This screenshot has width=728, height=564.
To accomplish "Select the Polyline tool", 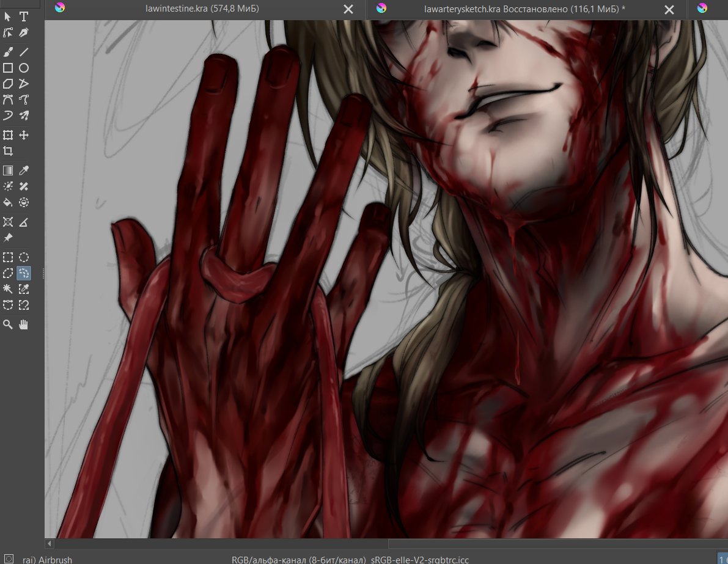I will [x=24, y=84].
